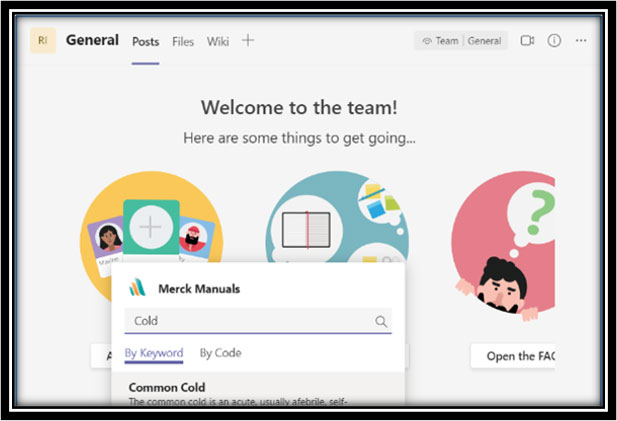
Task: Select the By Keyword tab
Action: click(x=154, y=353)
